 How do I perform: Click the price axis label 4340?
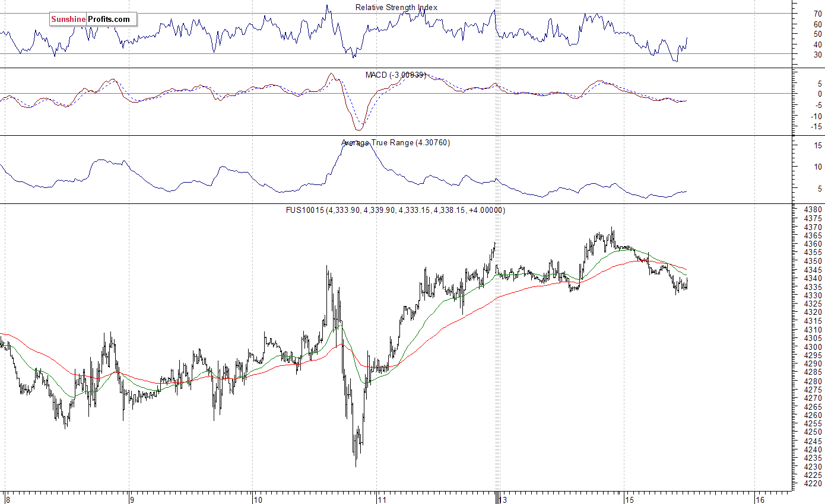coord(813,278)
